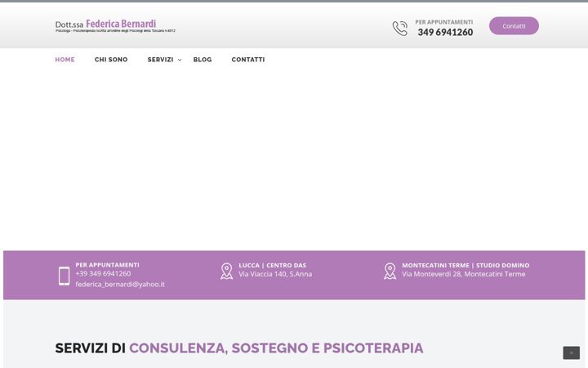The image size is (588, 368).
Task: Click the back-to-top arrow button
Action: click(571, 353)
